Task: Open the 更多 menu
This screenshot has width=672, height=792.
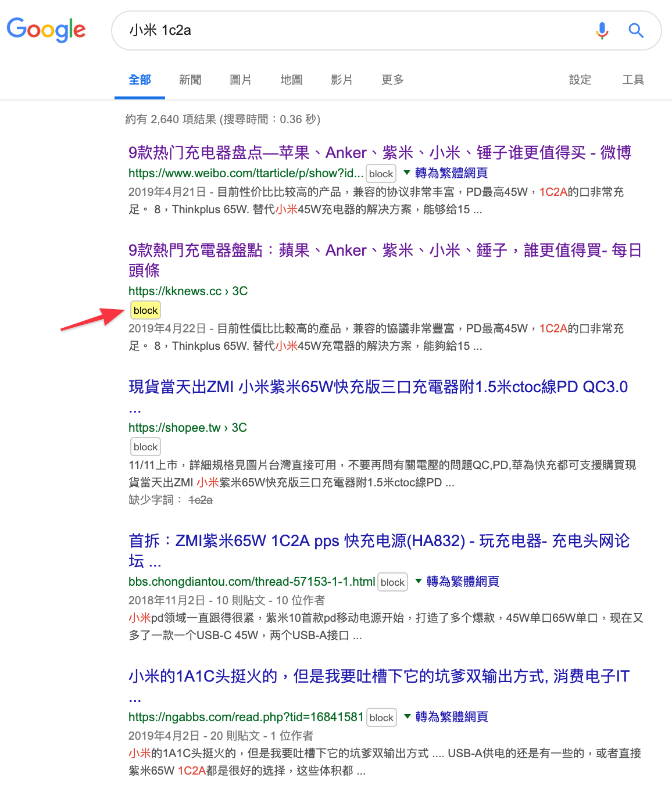Action: click(392, 80)
